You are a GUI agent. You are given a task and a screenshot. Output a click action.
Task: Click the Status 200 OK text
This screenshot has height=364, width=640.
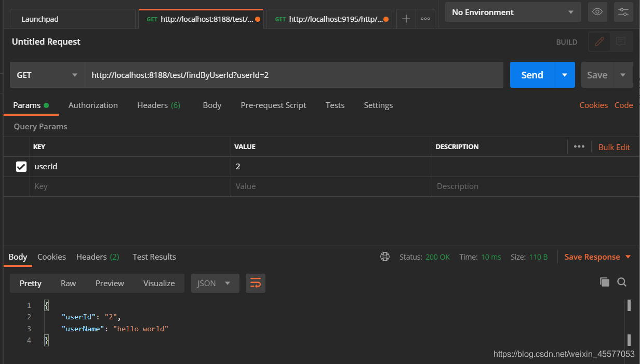coord(424,257)
